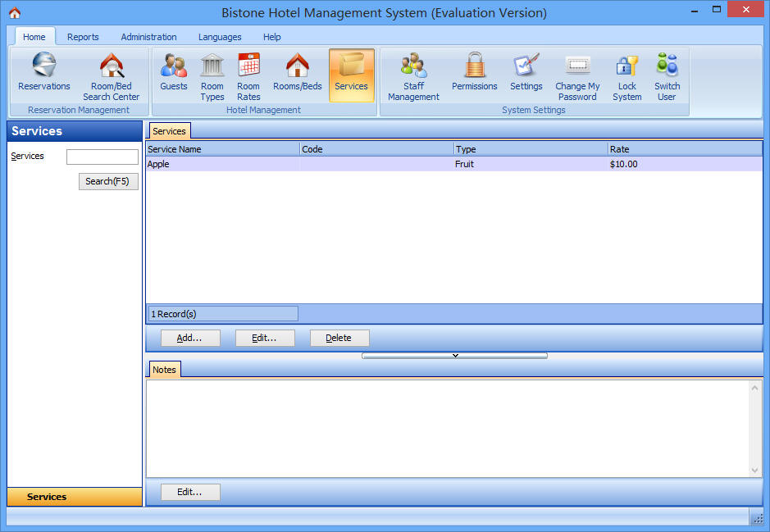Select the Notes tab

coord(164,370)
